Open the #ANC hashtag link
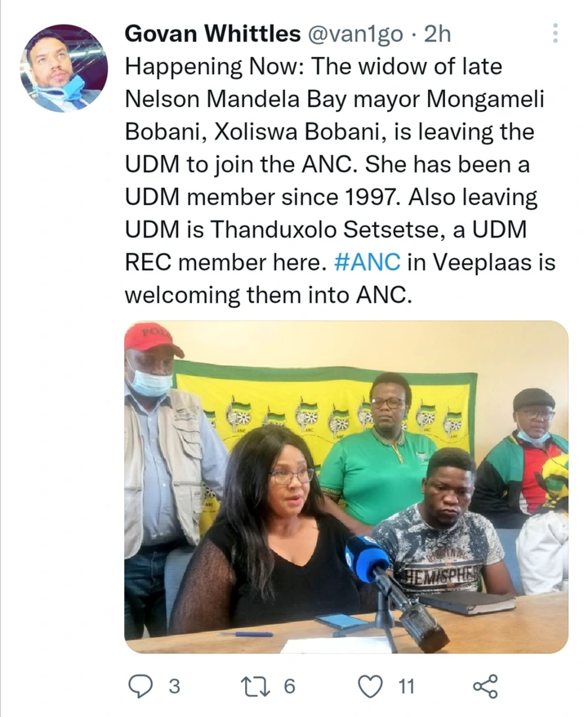588x717 pixels. (367, 262)
